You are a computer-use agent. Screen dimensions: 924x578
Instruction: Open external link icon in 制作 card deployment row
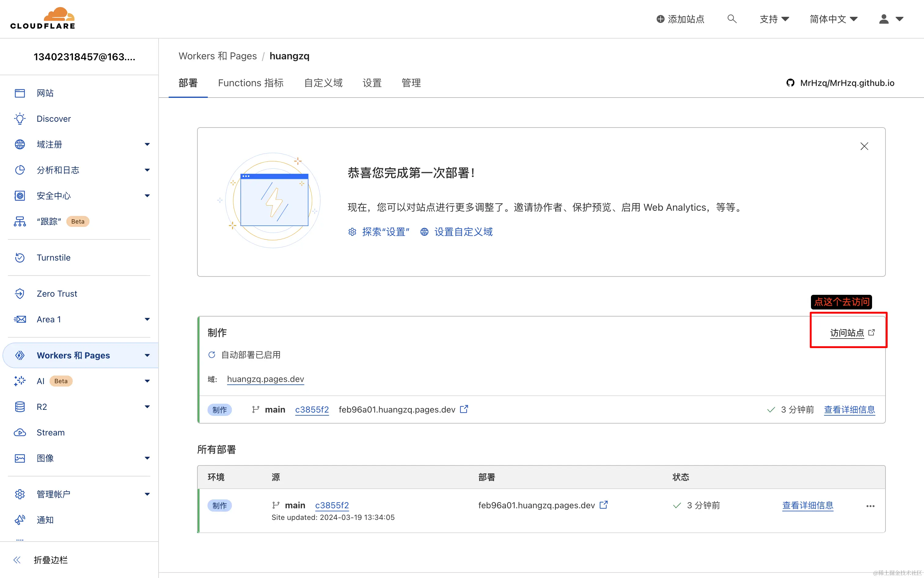(x=464, y=409)
